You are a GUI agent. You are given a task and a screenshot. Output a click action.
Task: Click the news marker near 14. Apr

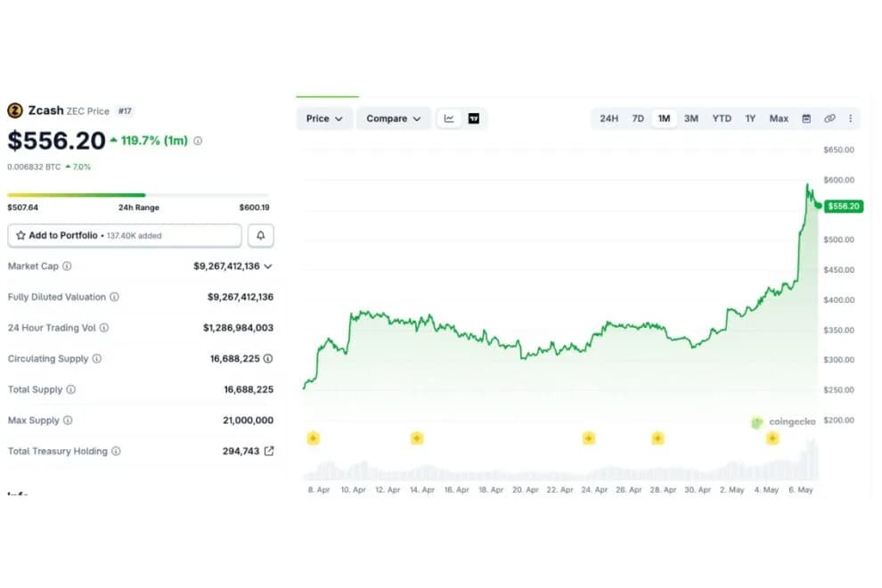417,437
